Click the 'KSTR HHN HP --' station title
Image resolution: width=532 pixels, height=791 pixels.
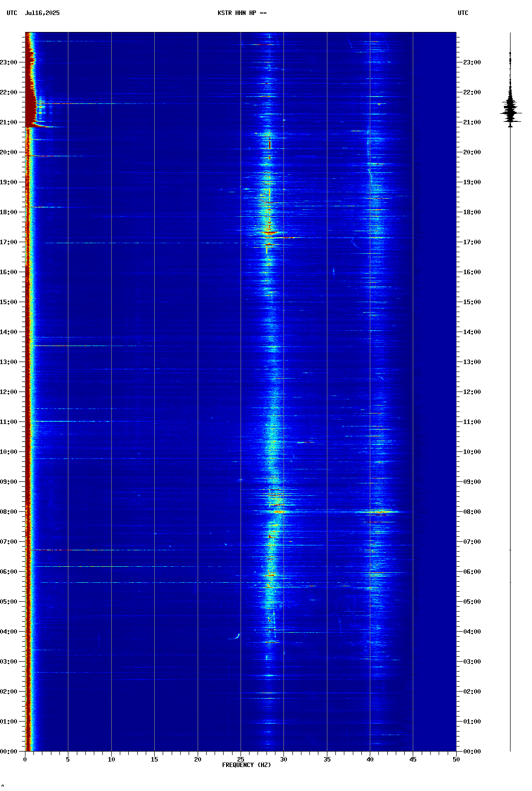(x=242, y=13)
